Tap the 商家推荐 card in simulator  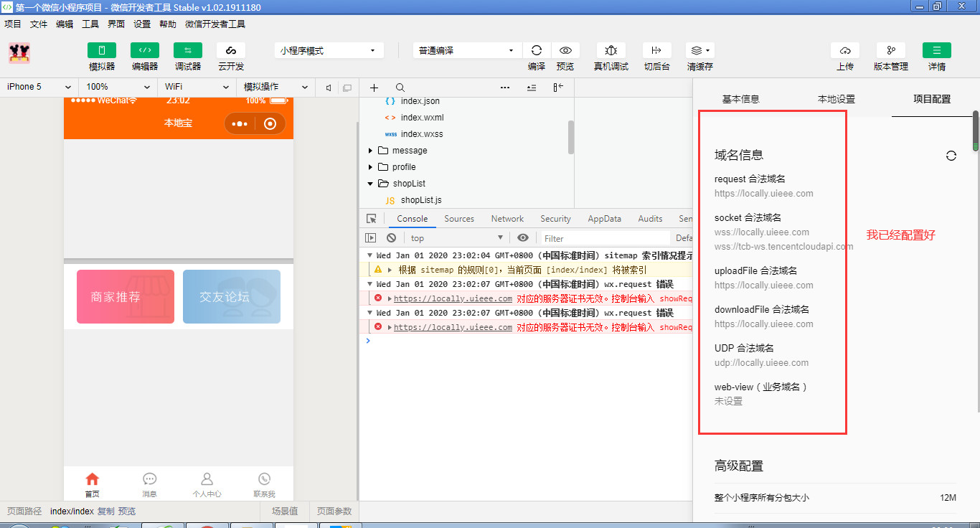point(126,297)
